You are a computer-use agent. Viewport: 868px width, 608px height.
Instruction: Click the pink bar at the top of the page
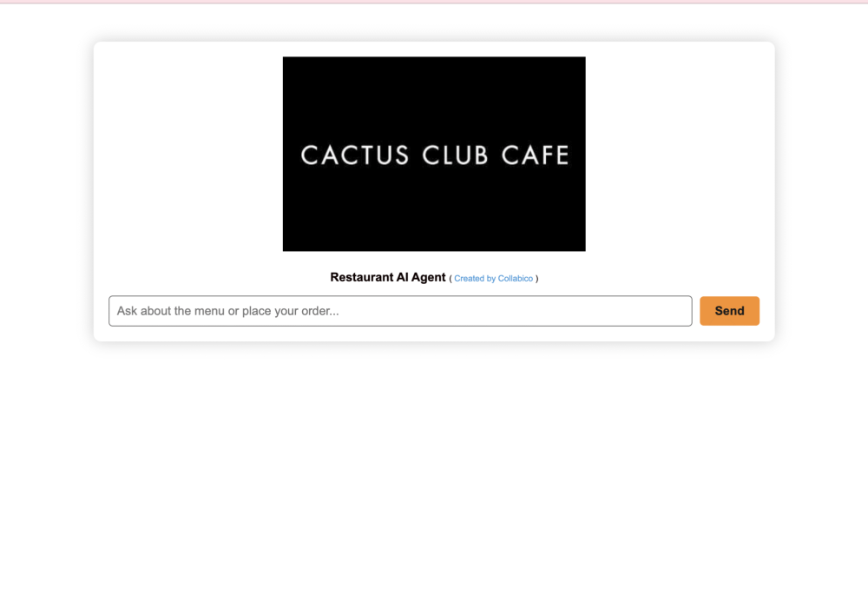pyautogui.click(x=434, y=2)
